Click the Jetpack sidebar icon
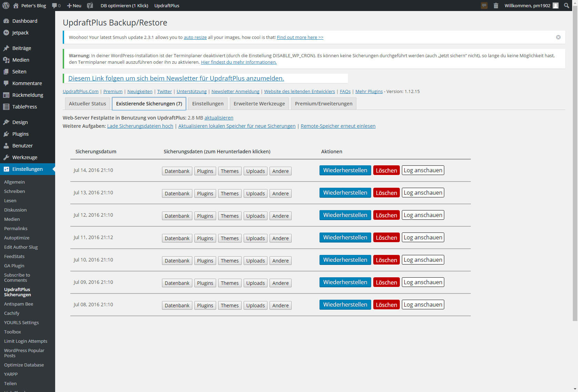 click(6, 33)
